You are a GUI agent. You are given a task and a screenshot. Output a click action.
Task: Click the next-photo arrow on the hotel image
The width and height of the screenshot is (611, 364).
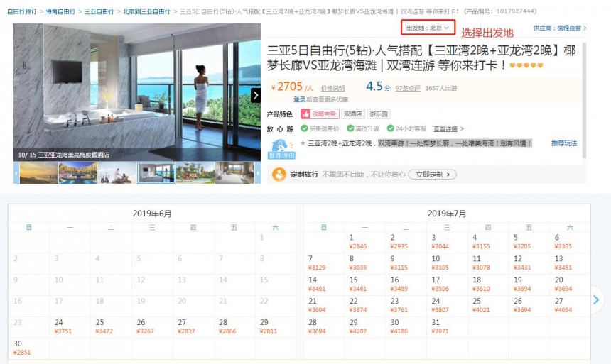255,95
